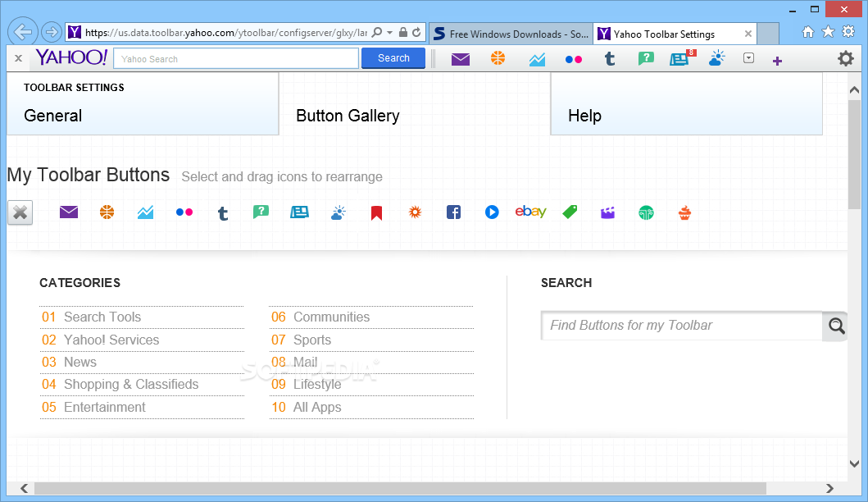Click the Tumblr icon in the Yahoo toolbar
Screen dimensions: 868x502
point(610,59)
